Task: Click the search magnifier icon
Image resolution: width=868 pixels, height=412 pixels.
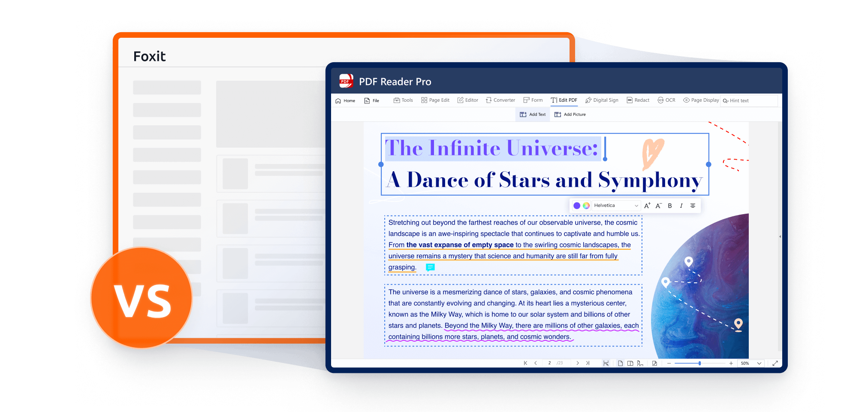Action: pyautogui.click(x=726, y=101)
